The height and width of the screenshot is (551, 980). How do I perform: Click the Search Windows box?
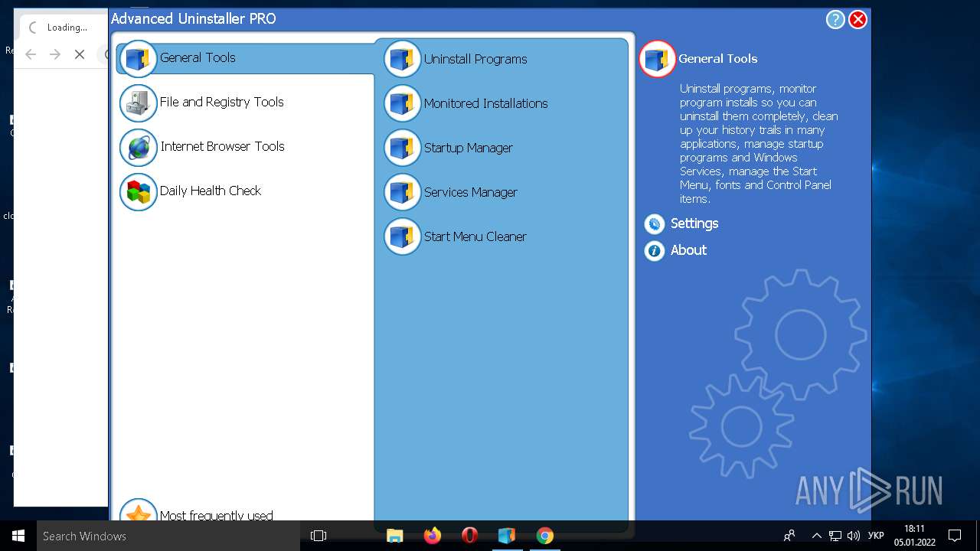tap(168, 536)
